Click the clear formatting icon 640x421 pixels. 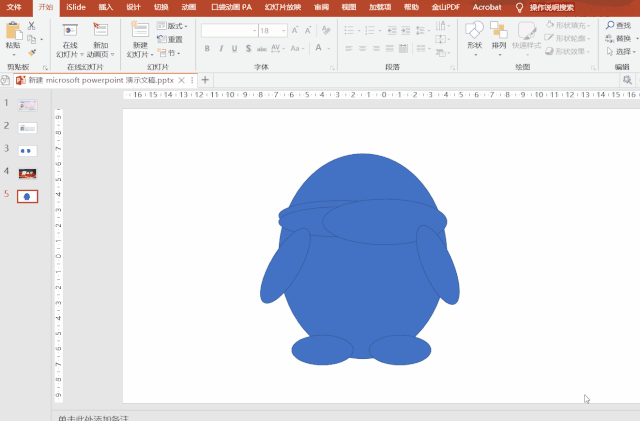(326, 30)
